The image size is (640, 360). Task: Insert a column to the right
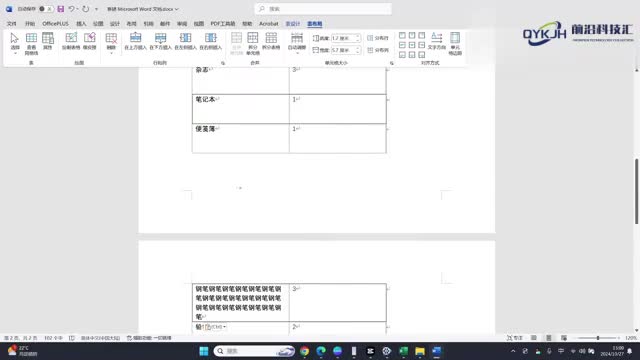(x=211, y=41)
